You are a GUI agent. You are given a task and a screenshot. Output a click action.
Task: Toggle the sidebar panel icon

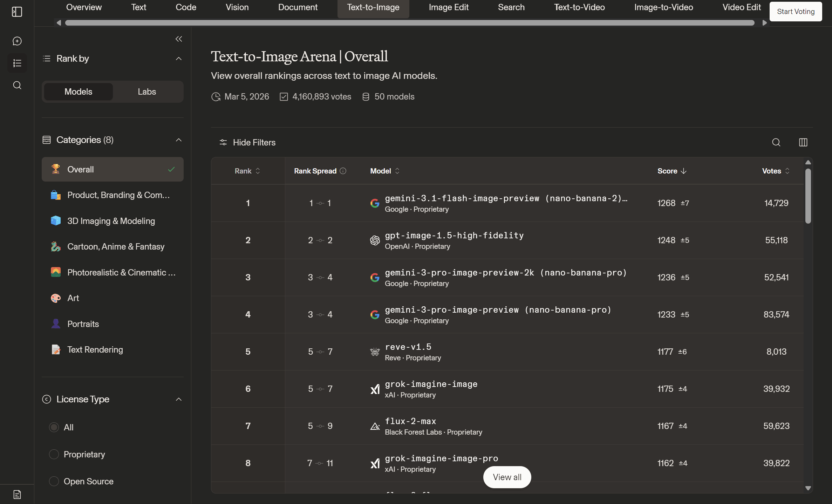click(17, 12)
